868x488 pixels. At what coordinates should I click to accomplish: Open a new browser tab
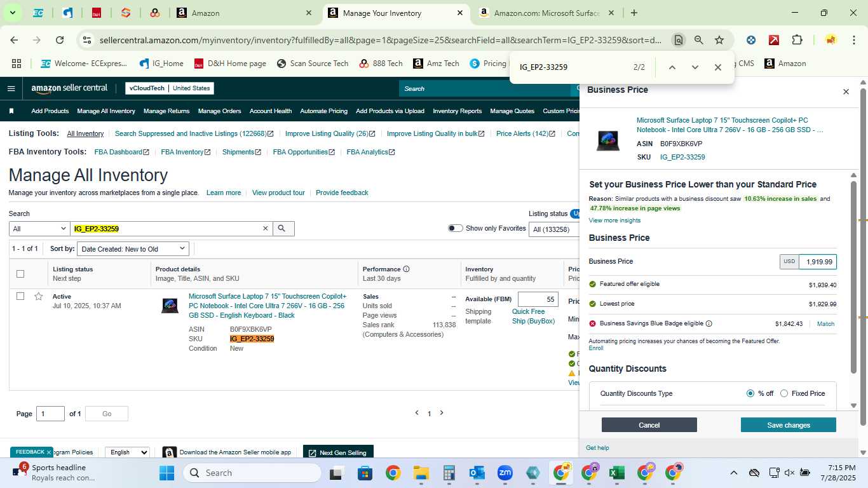tap(634, 13)
